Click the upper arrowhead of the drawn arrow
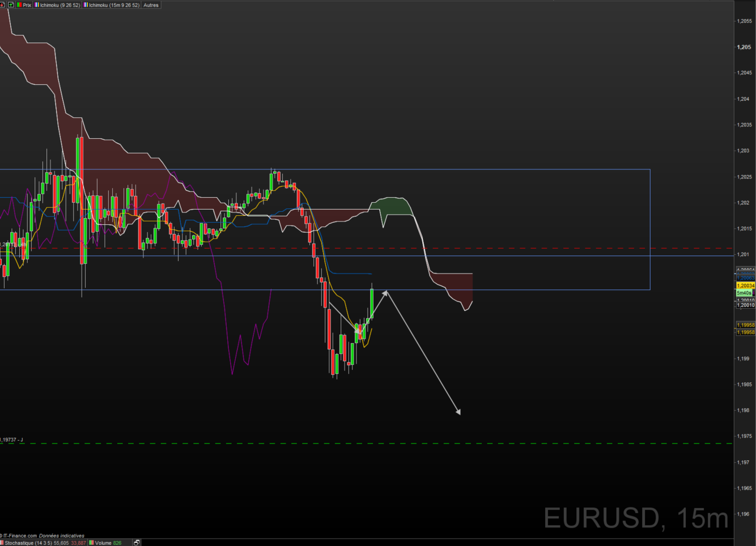756x546 pixels. [385, 292]
